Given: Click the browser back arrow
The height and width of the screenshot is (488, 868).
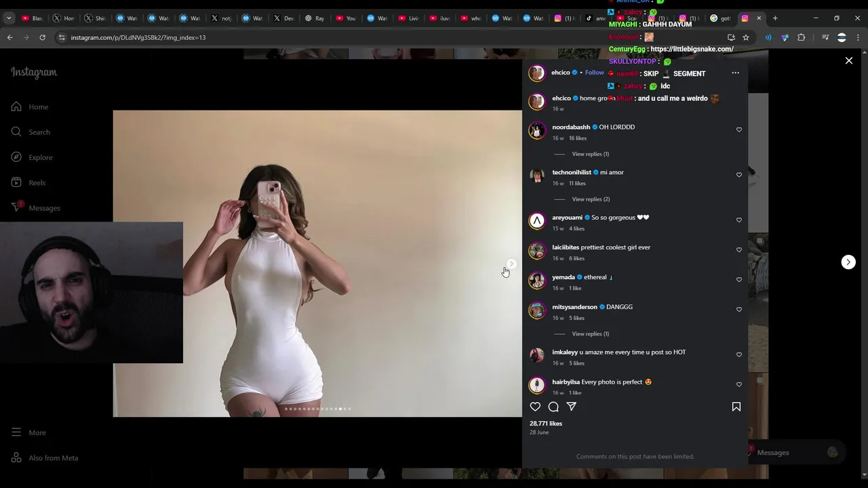Looking at the screenshot, I should point(10,37).
